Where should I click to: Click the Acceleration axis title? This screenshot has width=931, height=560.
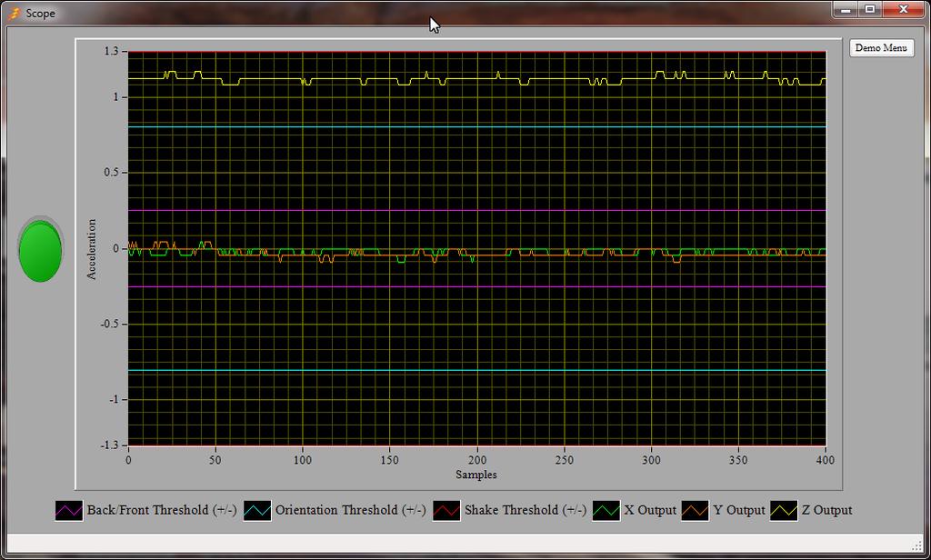[91, 249]
